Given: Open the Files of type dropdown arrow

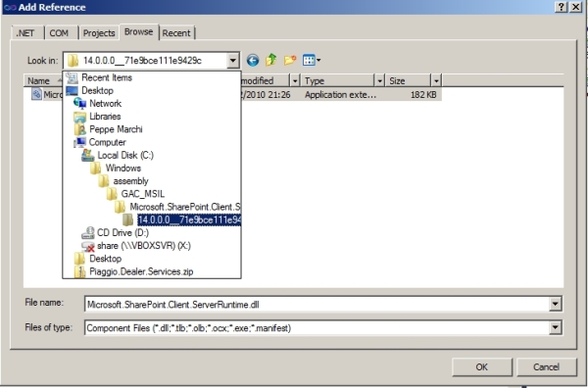Looking at the screenshot, I should coord(556,328).
